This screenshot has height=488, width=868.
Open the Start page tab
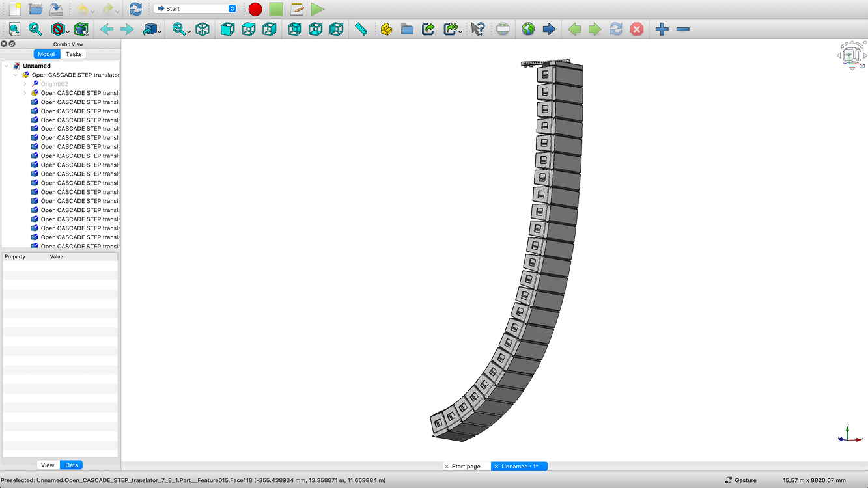(x=466, y=467)
